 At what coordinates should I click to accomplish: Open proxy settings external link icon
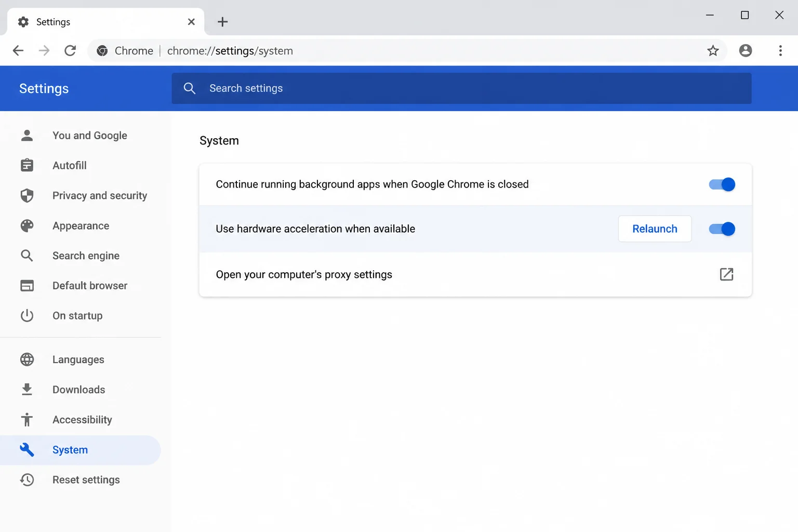[726, 274]
